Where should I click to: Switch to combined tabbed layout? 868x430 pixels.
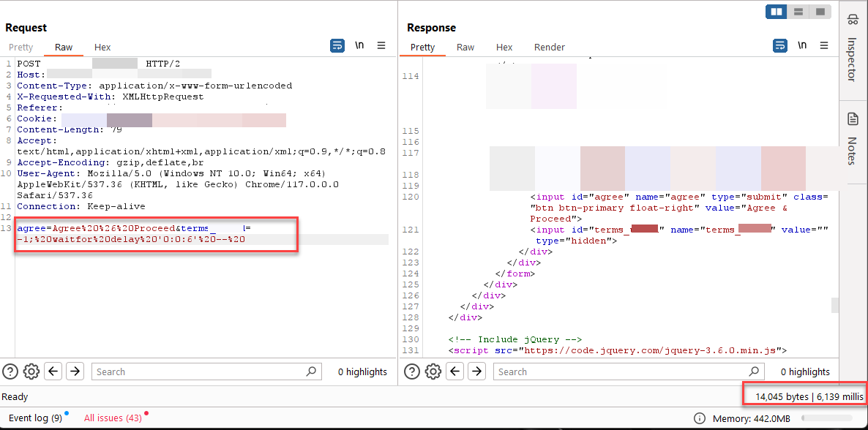(820, 12)
